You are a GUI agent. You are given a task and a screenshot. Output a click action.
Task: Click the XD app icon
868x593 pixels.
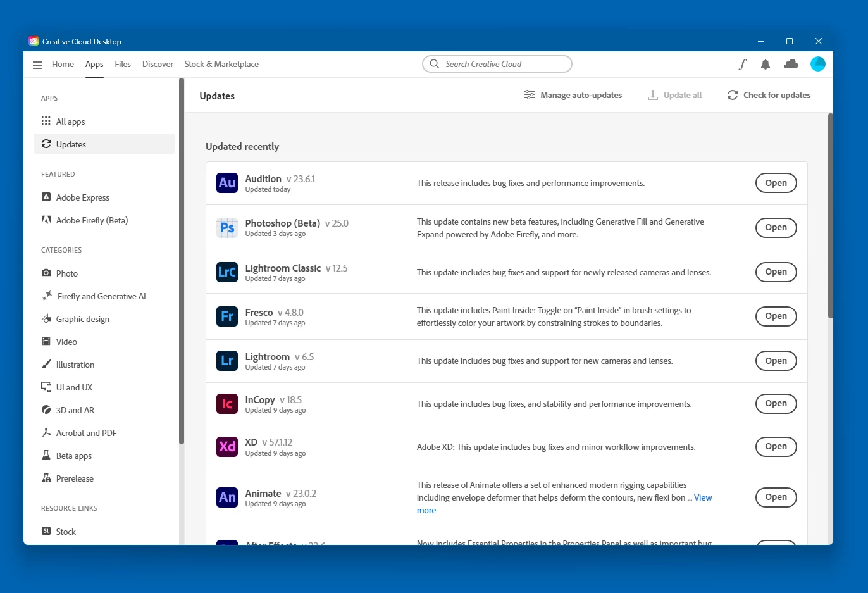point(227,447)
